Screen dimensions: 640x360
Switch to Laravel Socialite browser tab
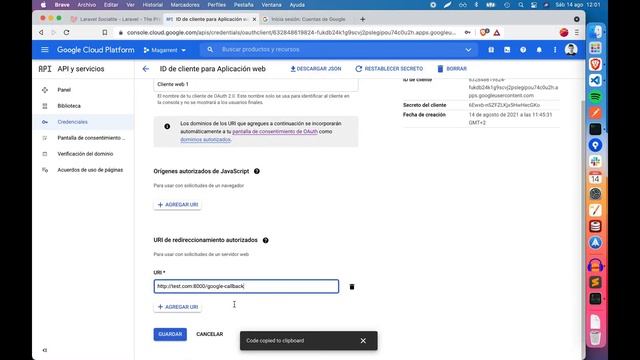pos(115,19)
